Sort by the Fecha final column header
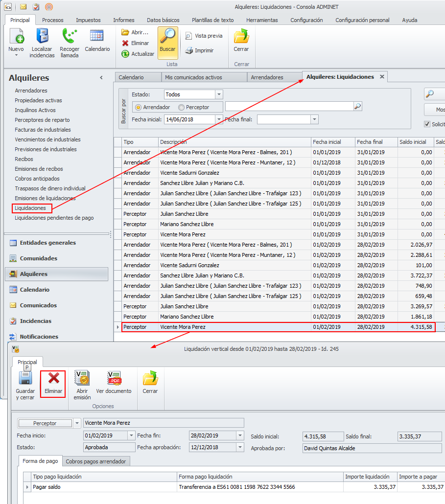The height and width of the screenshot is (504, 445). tap(376, 142)
